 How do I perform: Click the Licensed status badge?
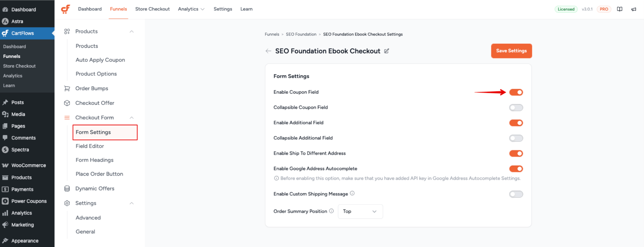coord(566,9)
